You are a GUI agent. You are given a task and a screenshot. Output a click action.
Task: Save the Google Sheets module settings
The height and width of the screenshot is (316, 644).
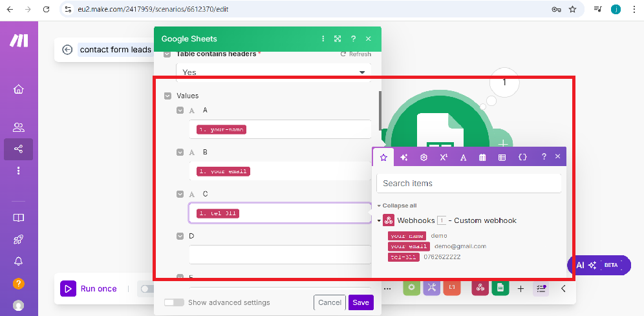click(361, 302)
